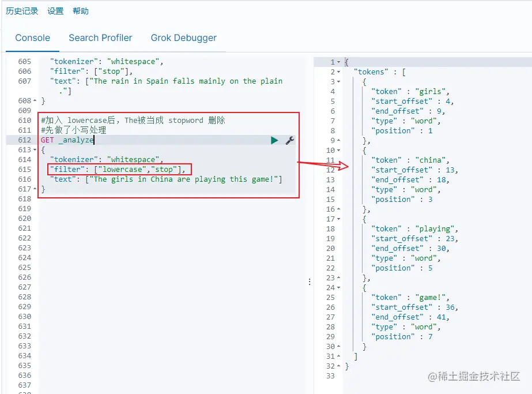This screenshot has width=532, height=394.
Task: Click the text line with 'The girls in China'
Action: pyautogui.click(x=166, y=179)
